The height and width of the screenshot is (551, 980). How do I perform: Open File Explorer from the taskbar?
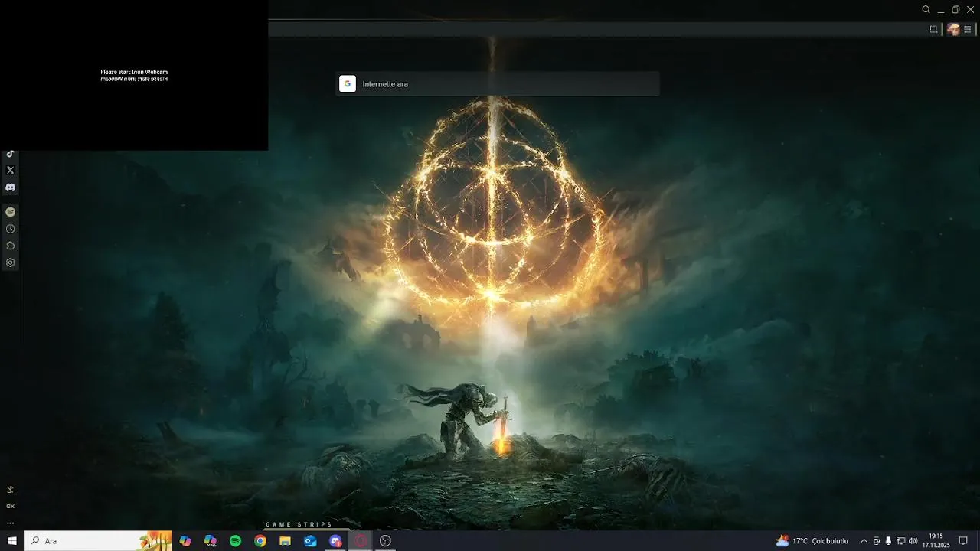[x=286, y=541]
